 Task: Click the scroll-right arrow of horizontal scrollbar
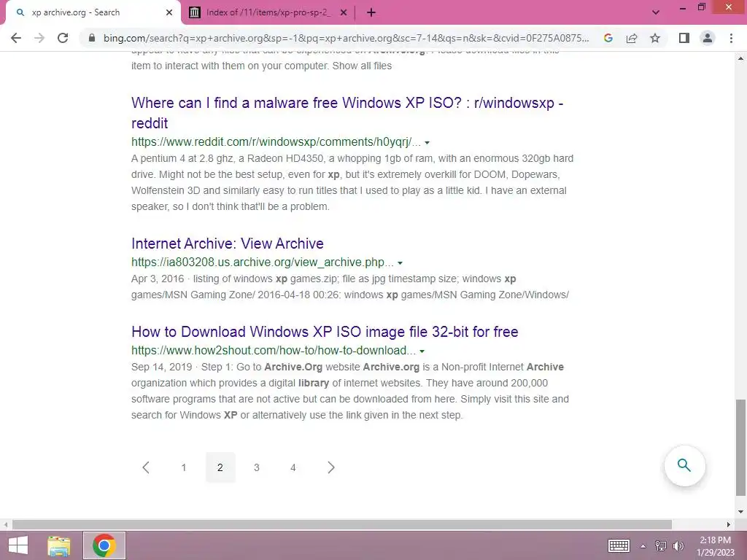point(729,524)
